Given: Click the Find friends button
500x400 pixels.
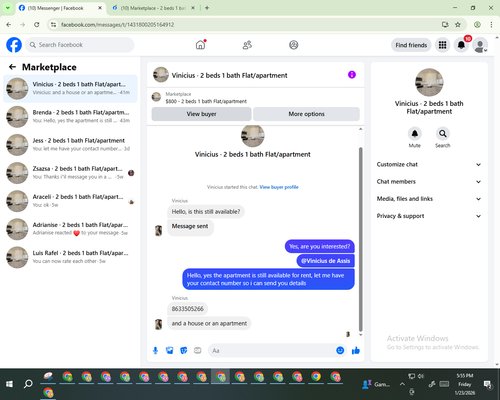Looking at the screenshot, I should pos(411,45).
